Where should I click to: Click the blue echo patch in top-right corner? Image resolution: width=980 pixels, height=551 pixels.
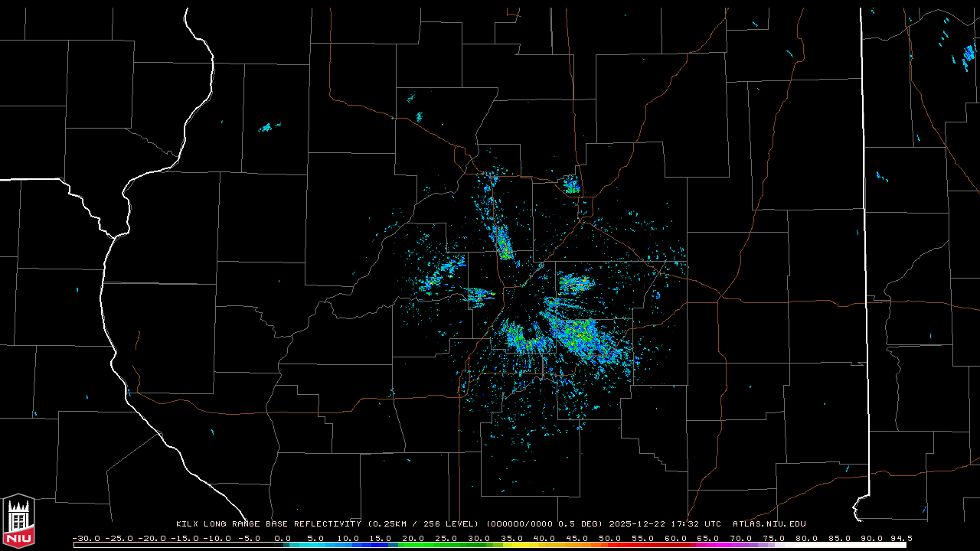click(x=967, y=54)
